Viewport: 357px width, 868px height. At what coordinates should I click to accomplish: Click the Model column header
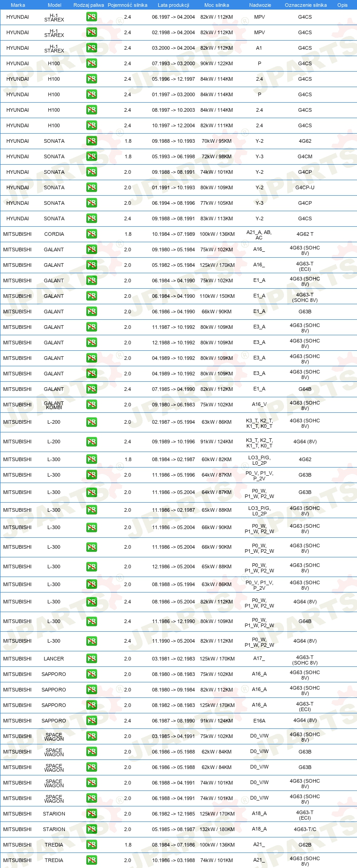(x=55, y=5)
